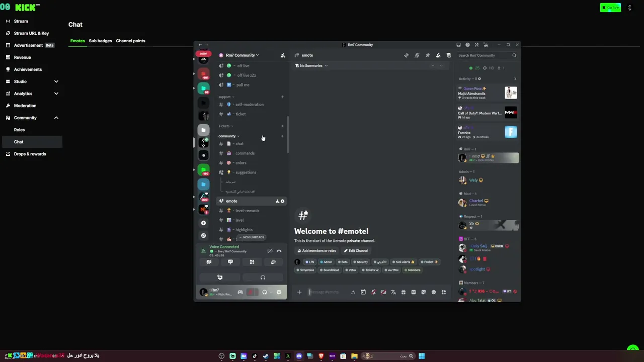
Task: Add a channel to the Tickets category
Action: 282,126
